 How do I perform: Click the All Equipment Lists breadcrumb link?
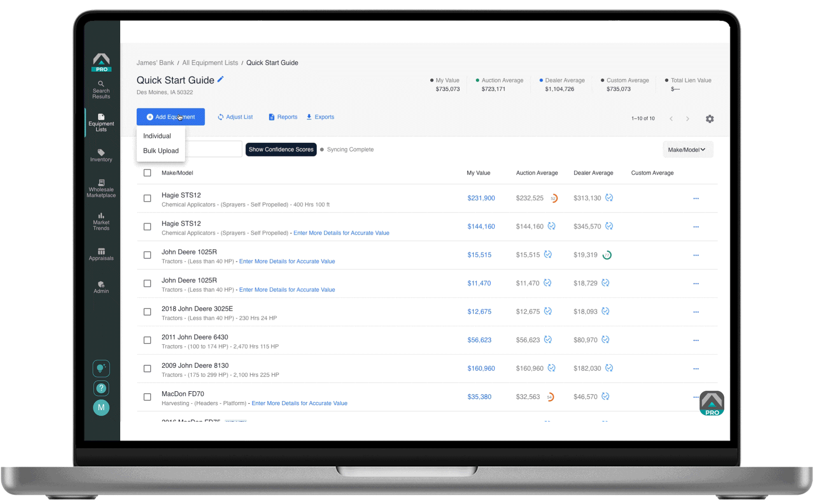[x=210, y=63]
